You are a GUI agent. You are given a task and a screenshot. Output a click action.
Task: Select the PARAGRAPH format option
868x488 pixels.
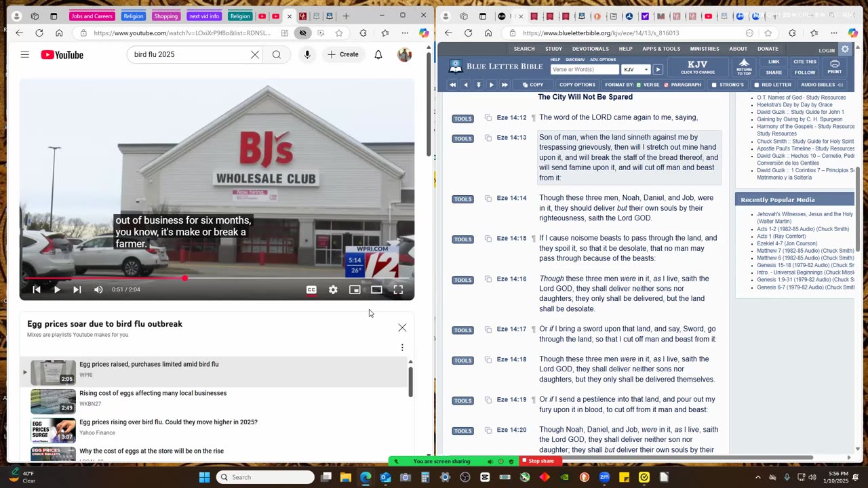682,85
